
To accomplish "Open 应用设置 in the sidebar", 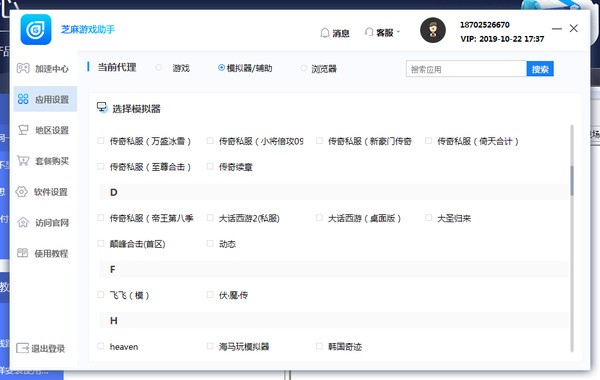I will point(45,99).
